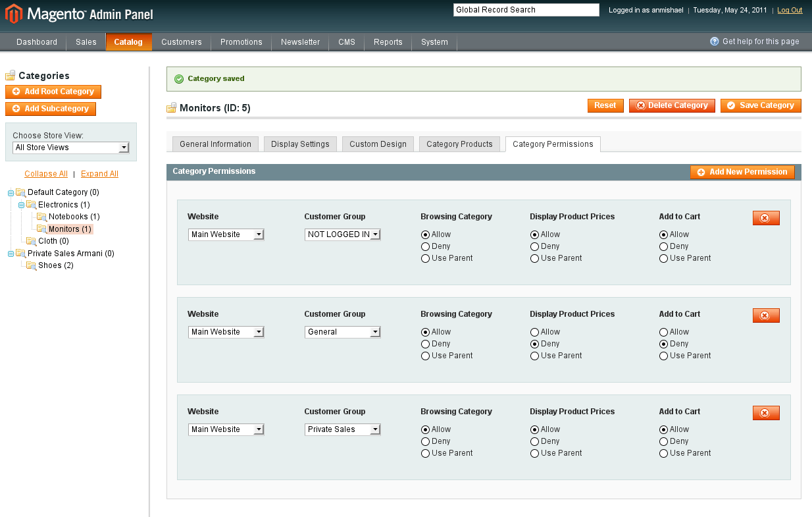Open Customer Group dropdown showing Private Sales
812x517 pixels.
(x=343, y=429)
